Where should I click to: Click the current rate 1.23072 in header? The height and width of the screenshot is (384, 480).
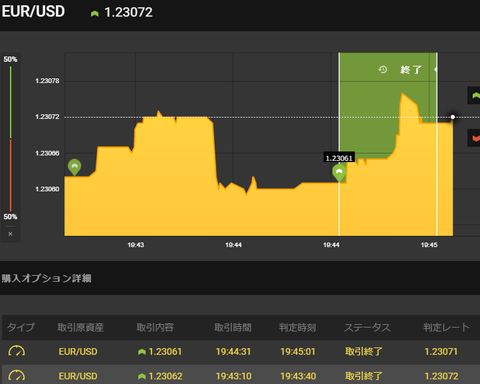[128, 13]
